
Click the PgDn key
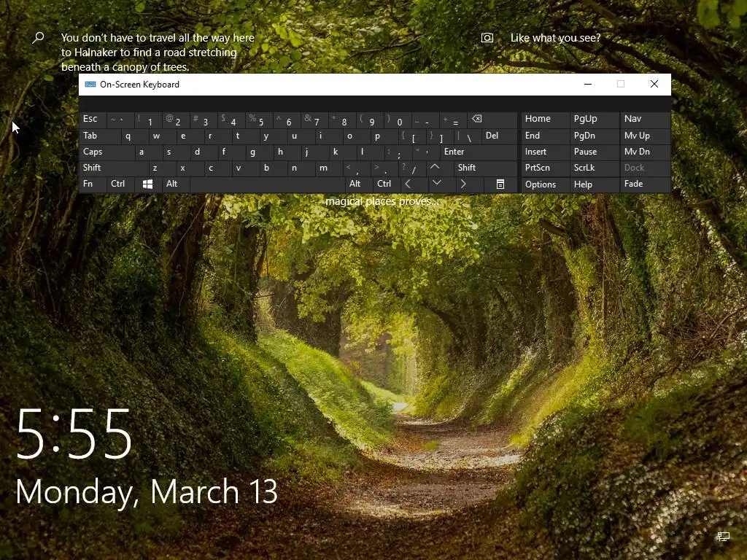tap(594, 136)
